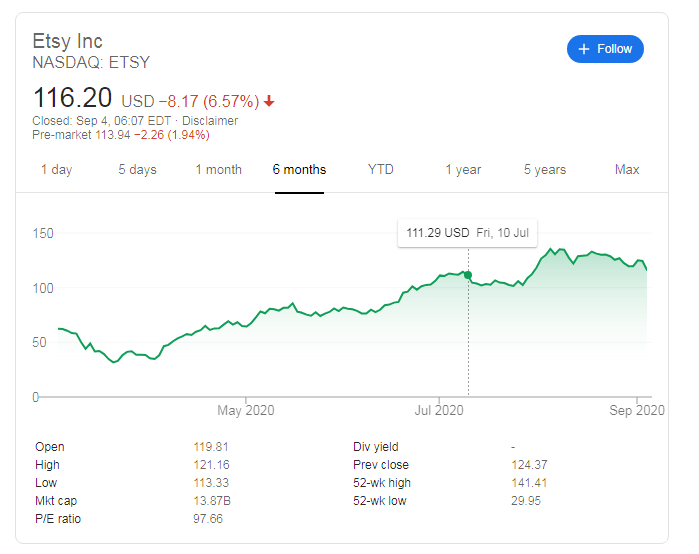Screen dimensions: 699x554
Task: Click the plus icon in Follow button
Action: pyautogui.click(x=584, y=49)
